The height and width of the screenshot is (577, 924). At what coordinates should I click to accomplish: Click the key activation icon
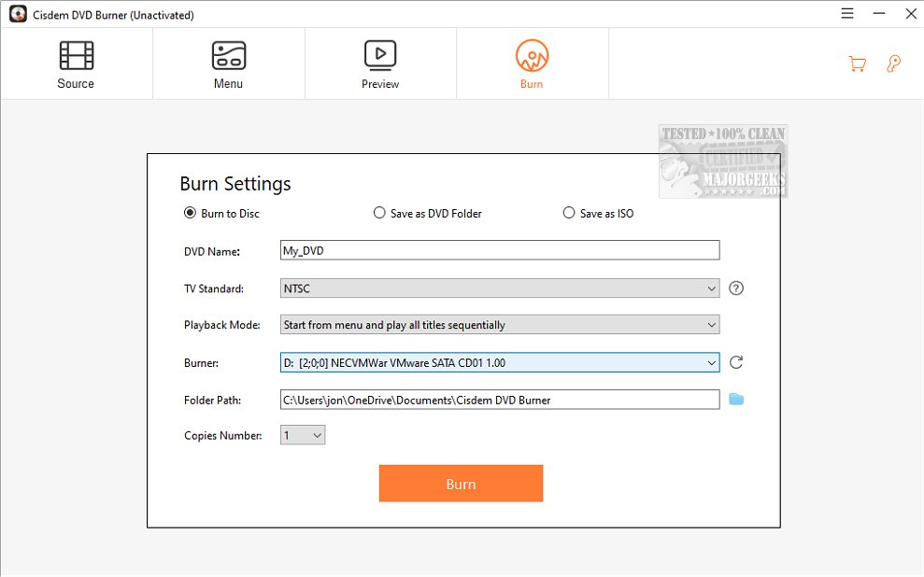coord(893,64)
